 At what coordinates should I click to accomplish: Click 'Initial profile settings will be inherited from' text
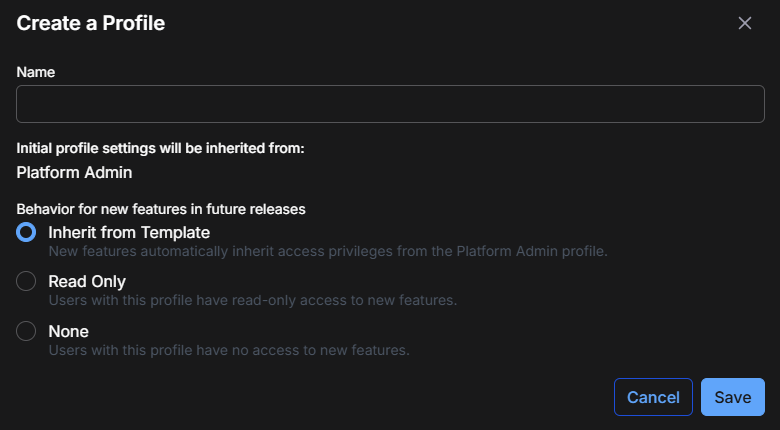coord(160,148)
